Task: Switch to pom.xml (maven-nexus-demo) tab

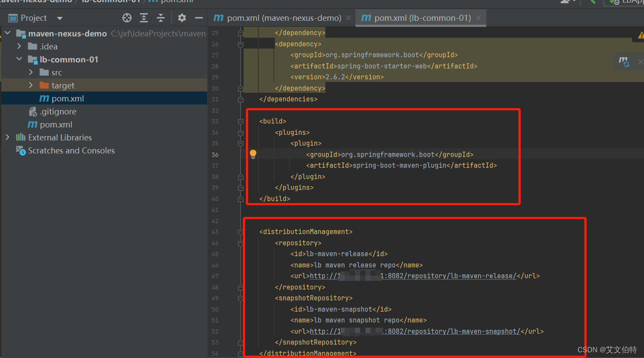Action: [x=284, y=18]
